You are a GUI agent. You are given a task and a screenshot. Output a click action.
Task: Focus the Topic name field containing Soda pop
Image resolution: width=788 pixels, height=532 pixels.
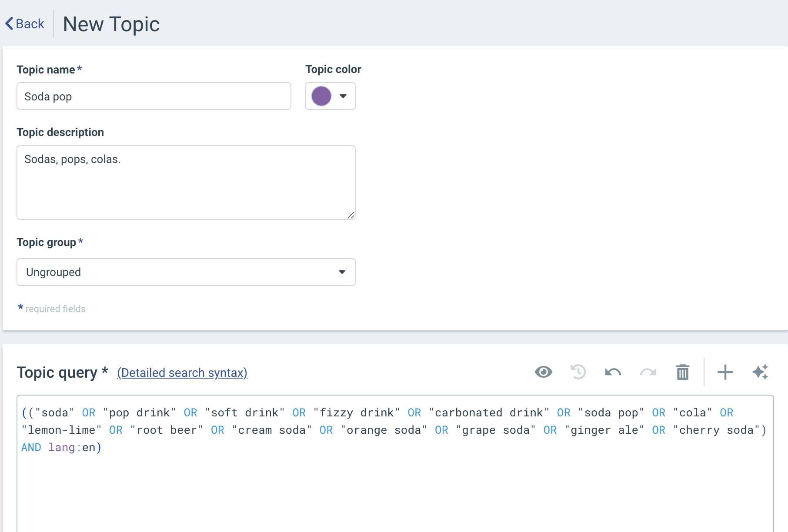point(154,96)
